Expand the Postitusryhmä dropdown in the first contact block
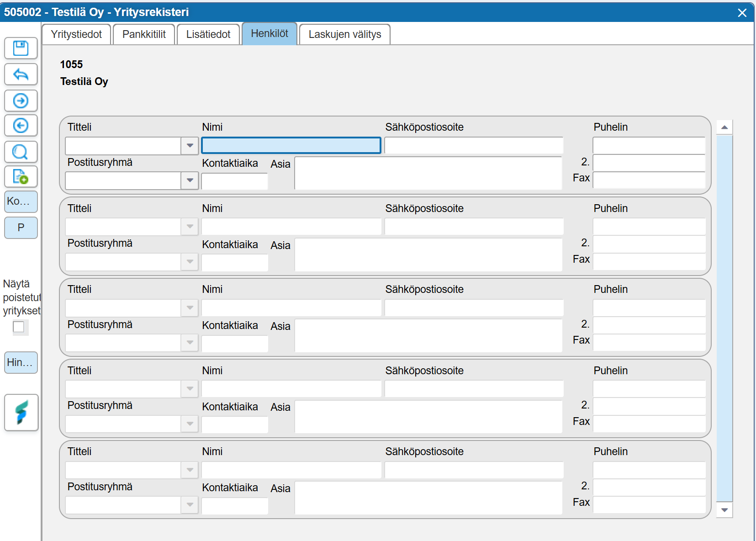This screenshot has height=541, width=756. (x=190, y=180)
